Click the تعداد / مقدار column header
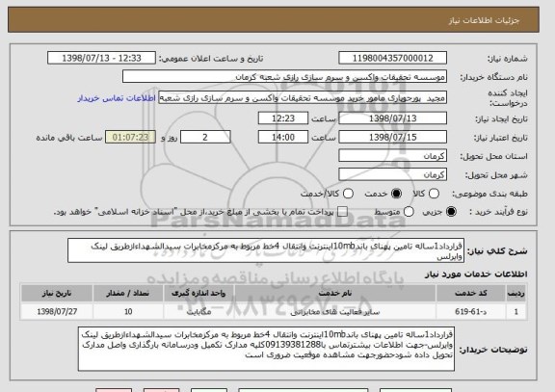Viewport: 555px width, 392px height. (x=128, y=293)
